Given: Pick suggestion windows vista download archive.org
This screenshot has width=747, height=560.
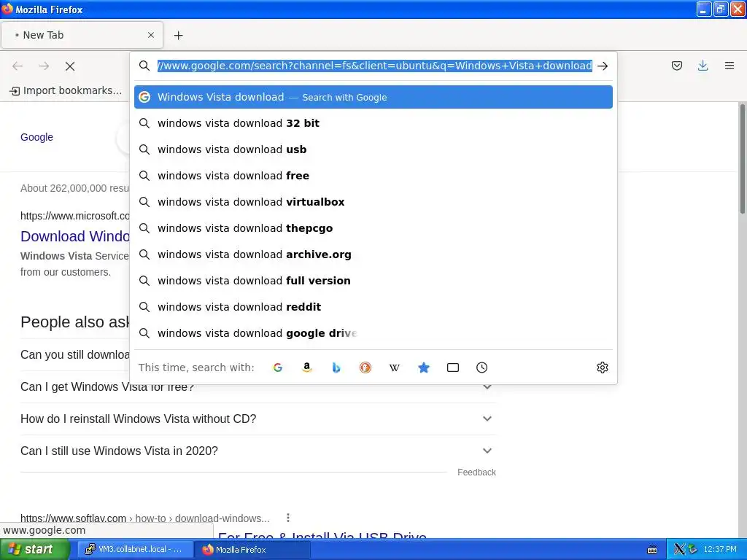Looking at the screenshot, I should (373, 254).
